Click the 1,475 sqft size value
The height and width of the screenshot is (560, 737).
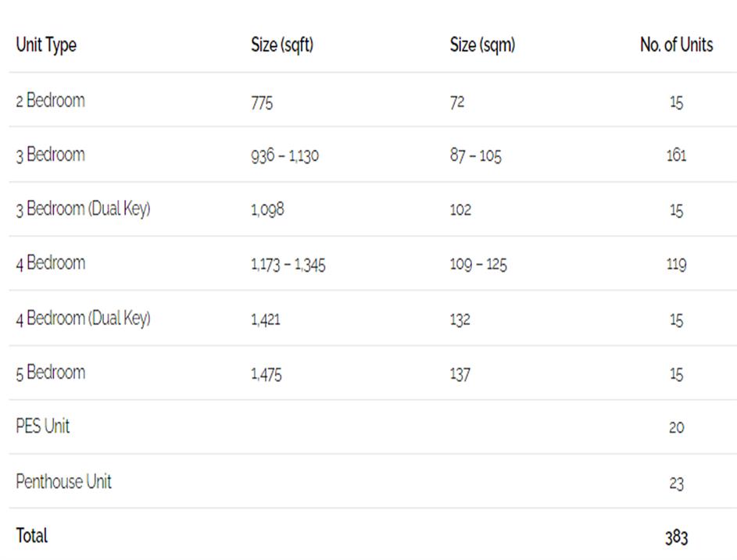click(266, 374)
